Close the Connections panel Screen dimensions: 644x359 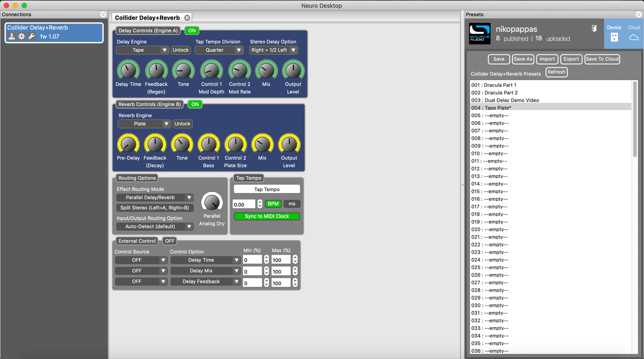[103, 14]
